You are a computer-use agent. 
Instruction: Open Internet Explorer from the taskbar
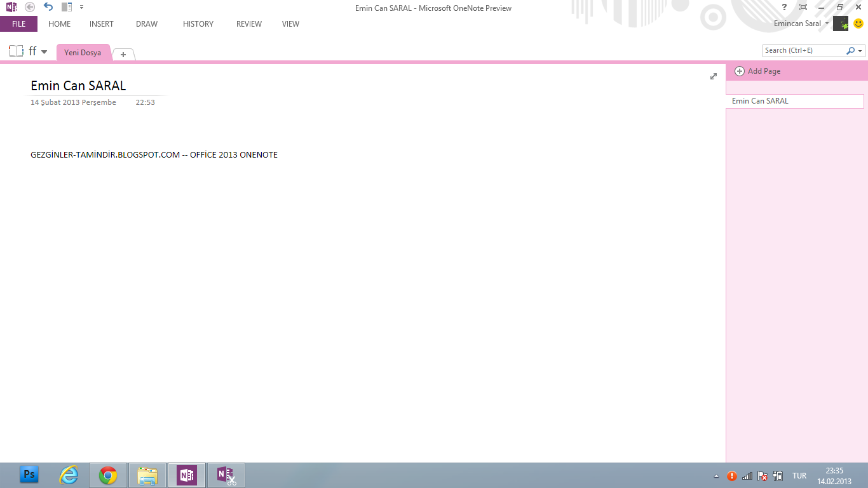pos(69,475)
